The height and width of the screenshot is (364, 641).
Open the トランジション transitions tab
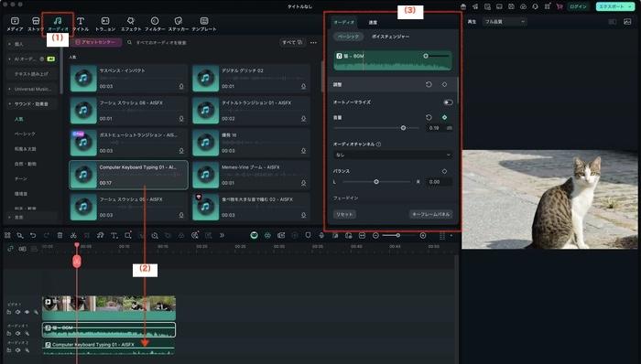click(105, 24)
